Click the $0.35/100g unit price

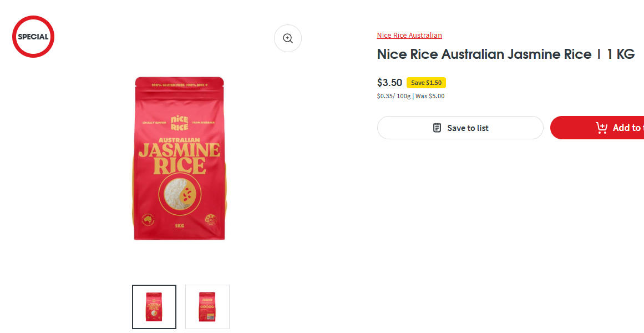393,96
